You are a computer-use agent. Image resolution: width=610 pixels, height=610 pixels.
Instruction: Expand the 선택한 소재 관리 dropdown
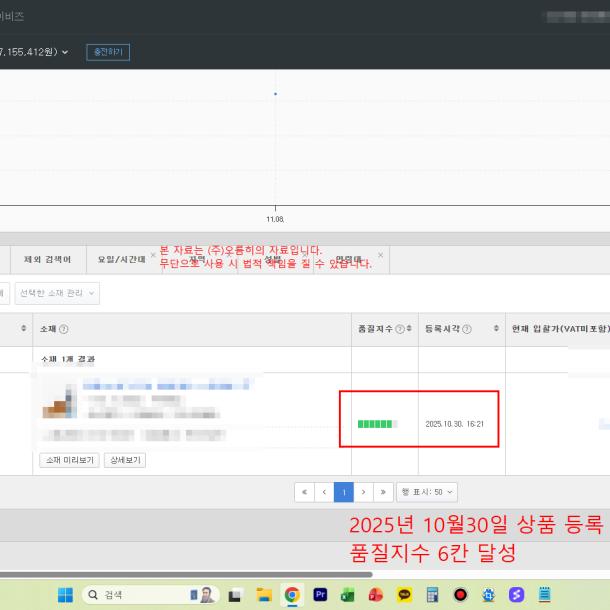point(57,293)
